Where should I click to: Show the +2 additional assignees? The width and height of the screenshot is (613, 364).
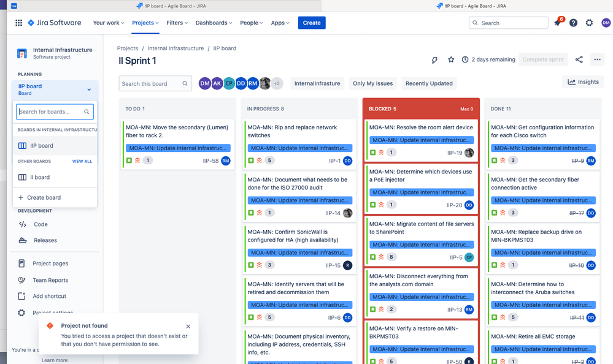click(x=277, y=83)
